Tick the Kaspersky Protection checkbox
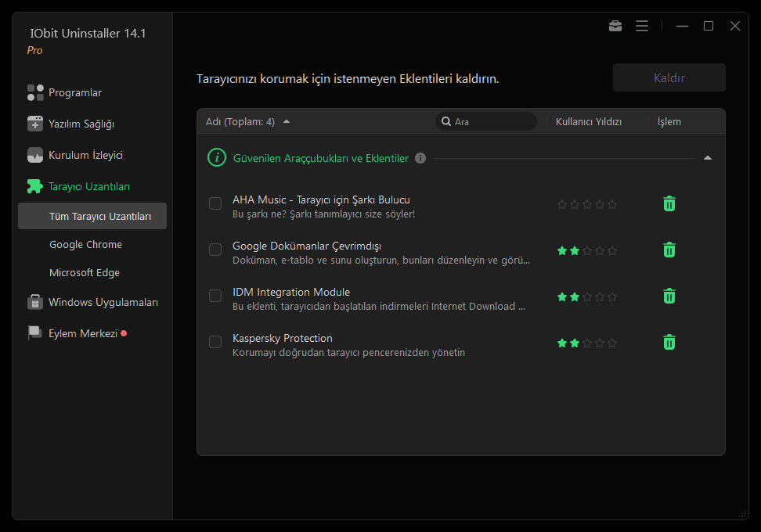This screenshot has width=761, height=532. (215, 343)
